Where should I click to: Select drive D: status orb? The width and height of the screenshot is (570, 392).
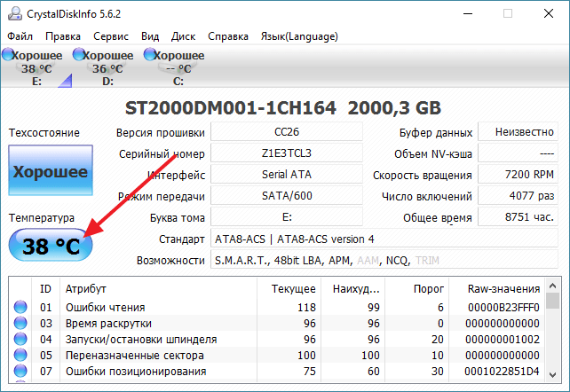pyautogui.click(x=79, y=55)
